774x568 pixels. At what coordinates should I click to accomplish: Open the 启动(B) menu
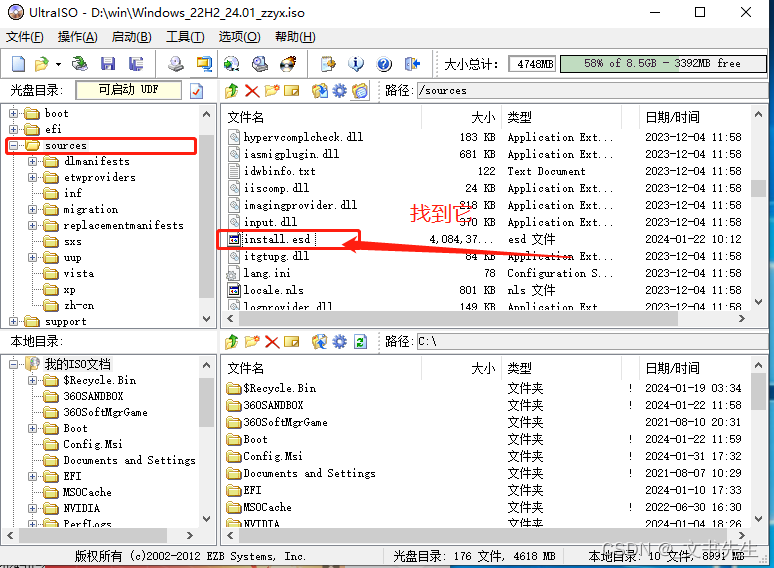tap(131, 37)
